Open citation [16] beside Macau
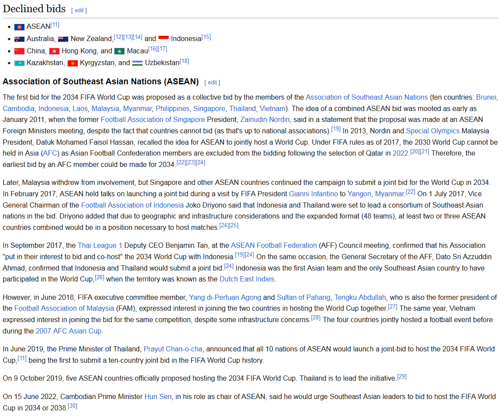The width and height of the screenshot is (504, 420). coord(153,49)
